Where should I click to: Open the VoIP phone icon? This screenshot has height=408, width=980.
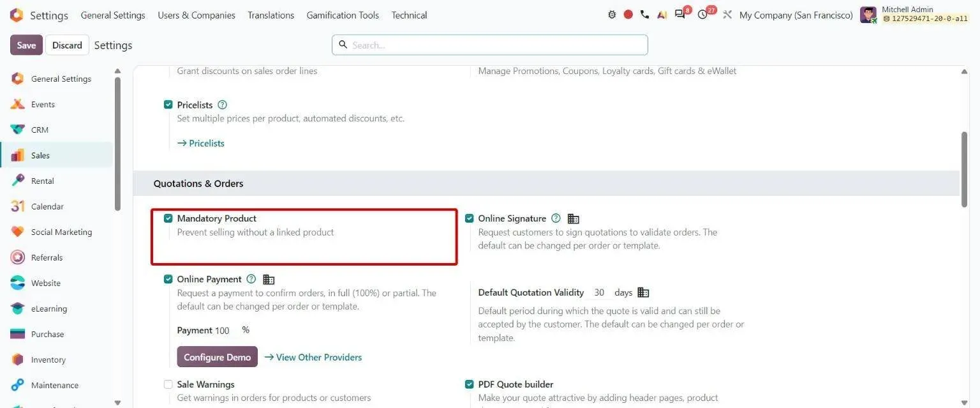pos(644,15)
